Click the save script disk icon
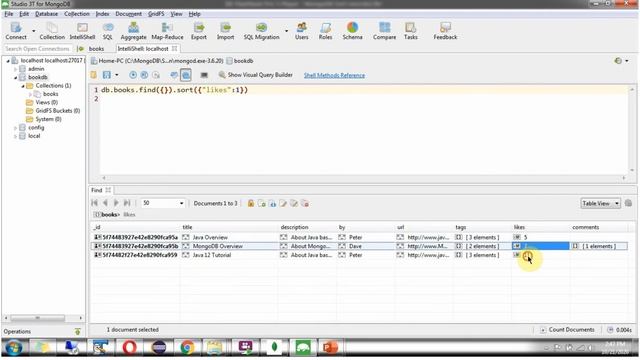 107,75
